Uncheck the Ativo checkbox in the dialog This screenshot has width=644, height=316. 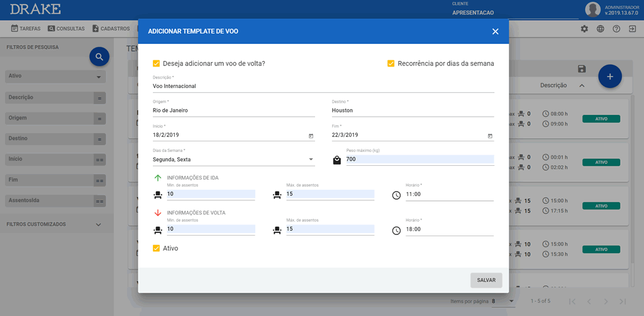point(156,248)
